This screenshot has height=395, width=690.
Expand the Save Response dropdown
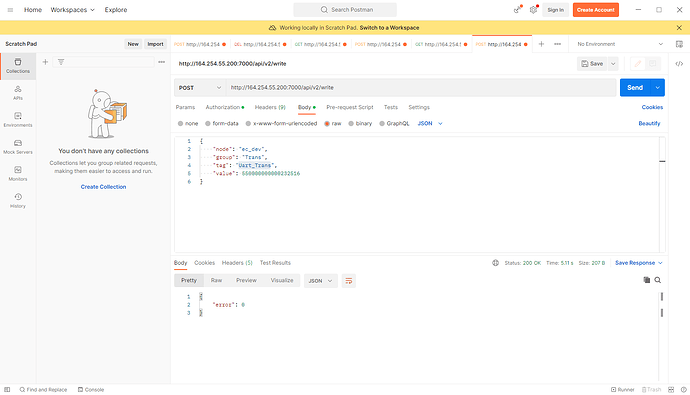639,263
